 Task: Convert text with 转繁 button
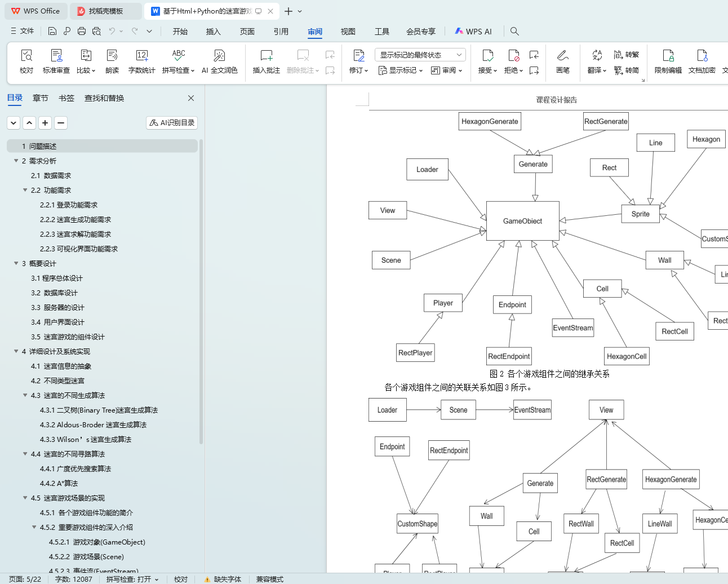(x=627, y=55)
